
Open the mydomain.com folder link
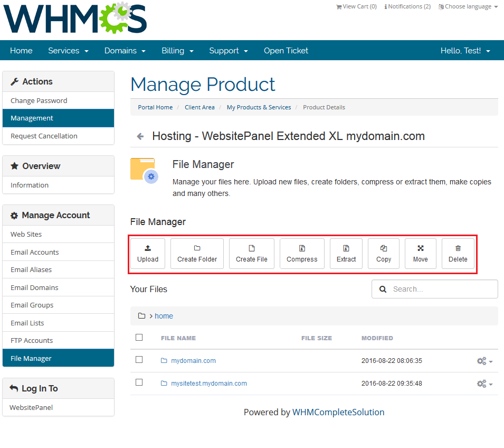(x=194, y=360)
